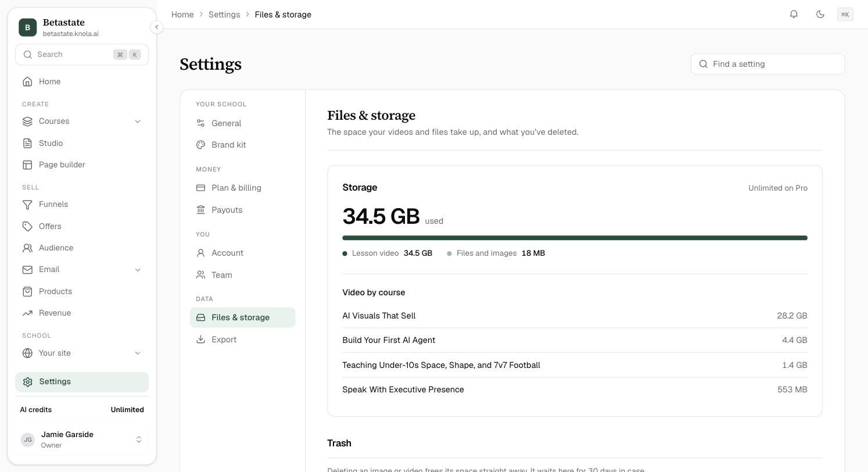
Task: Open Studio from sidebar
Action: point(82,143)
